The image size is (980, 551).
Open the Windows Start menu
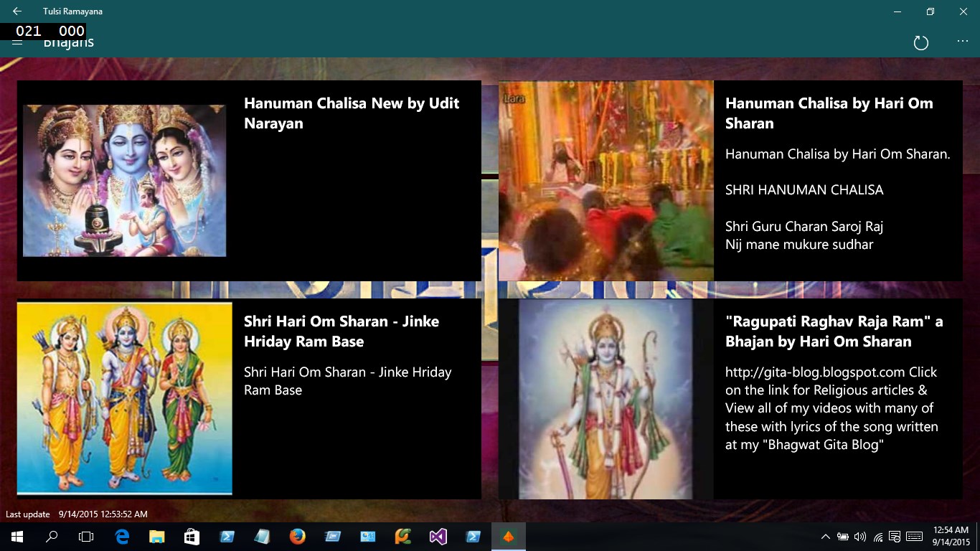(17, 537)
